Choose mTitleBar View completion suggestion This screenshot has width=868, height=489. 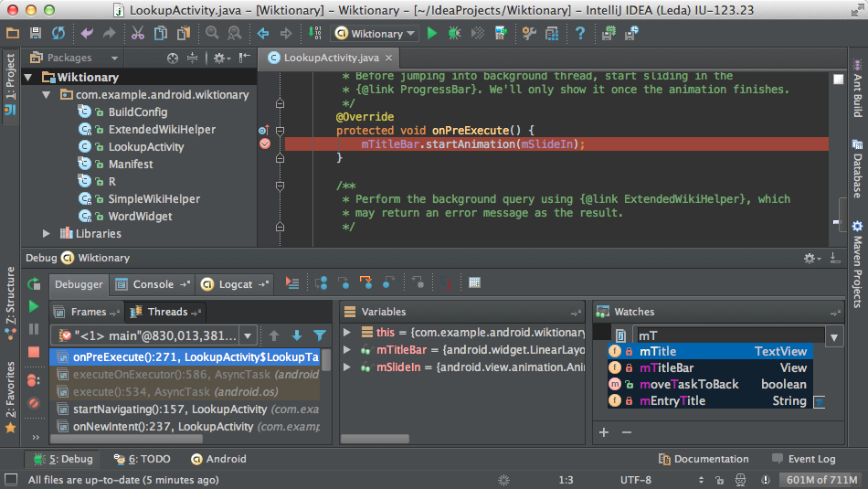pyautogui.click(x=711, y=367)
